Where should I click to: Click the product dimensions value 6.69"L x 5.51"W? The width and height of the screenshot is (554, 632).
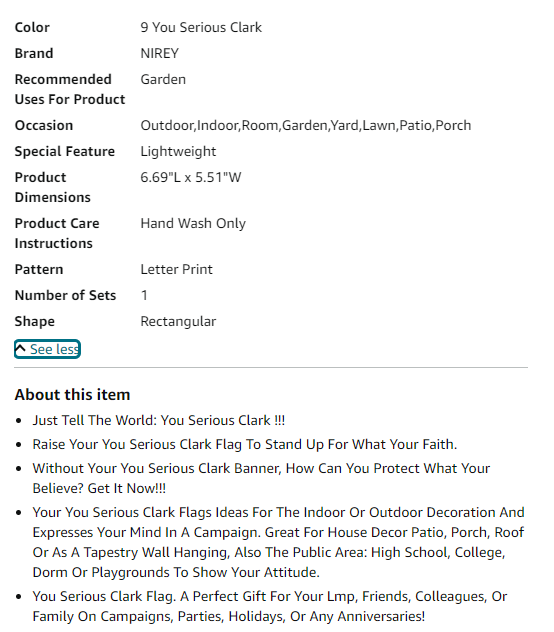tap(191, 177)
